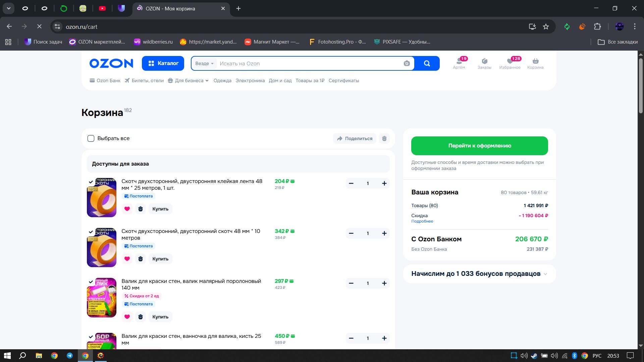This screenshot has height=362, width=644.
Task: Click the Подробнее link under Скидка
Action: 422,221
